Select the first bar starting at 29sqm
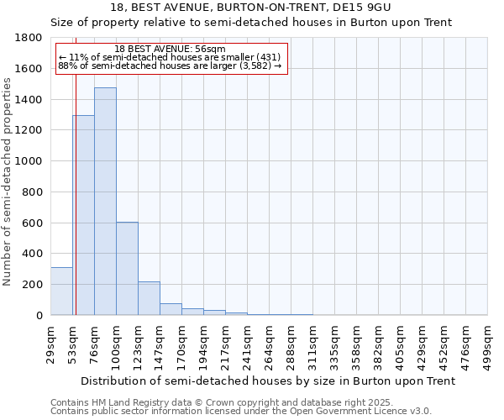Image resolution: width=504 pixels, height=420 pixels. pos(61,291)
